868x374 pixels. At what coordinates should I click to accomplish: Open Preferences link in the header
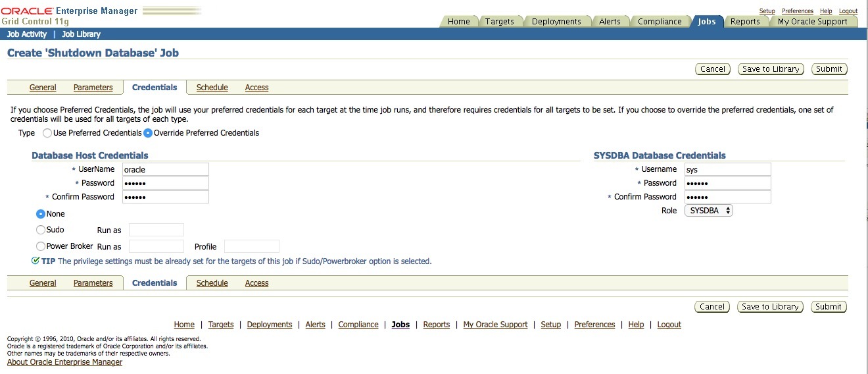[798, 11]
